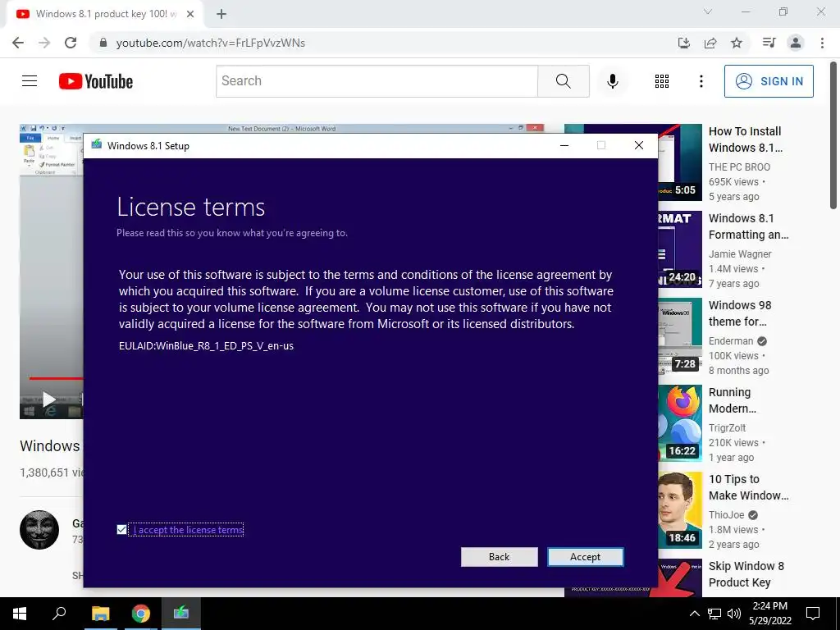
Task: Click the 18:46 ThioJoe video thumbnail
Action: point(680,510)
